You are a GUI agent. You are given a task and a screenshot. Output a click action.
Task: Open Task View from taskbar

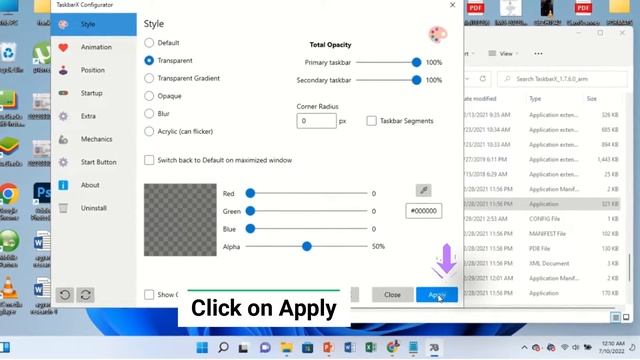(x=244, y=347)
